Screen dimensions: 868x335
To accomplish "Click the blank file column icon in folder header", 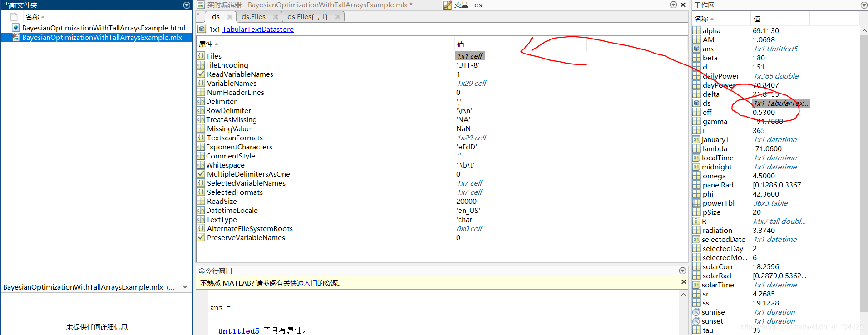I will coord(14,17).
